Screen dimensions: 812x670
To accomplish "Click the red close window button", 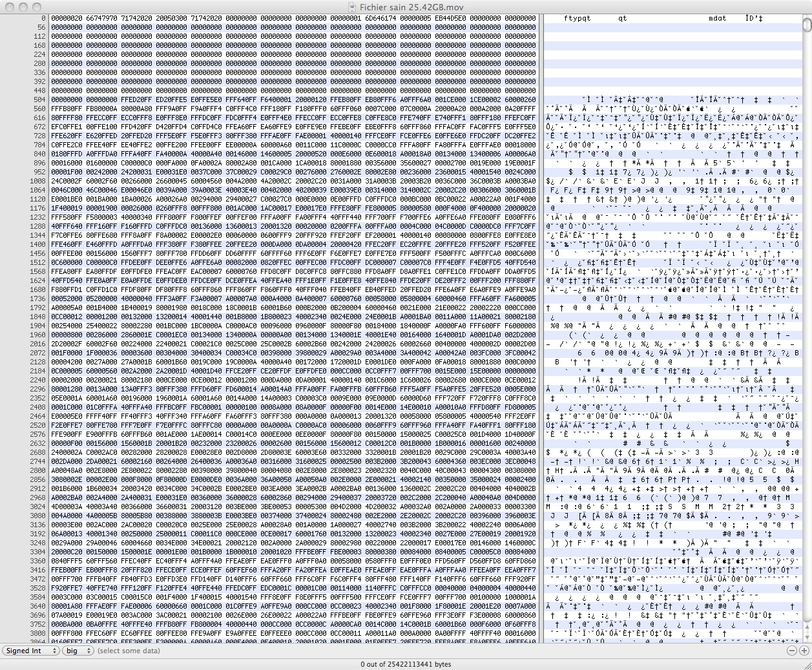I will click(8, 6).
